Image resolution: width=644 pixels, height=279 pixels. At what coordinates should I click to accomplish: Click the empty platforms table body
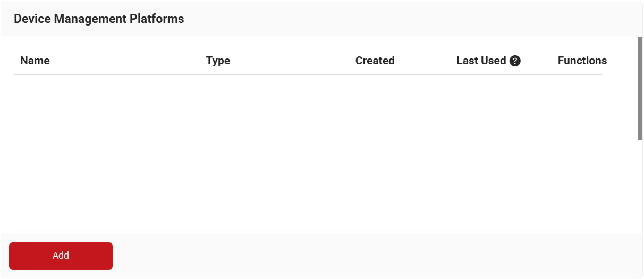(308, 154)
